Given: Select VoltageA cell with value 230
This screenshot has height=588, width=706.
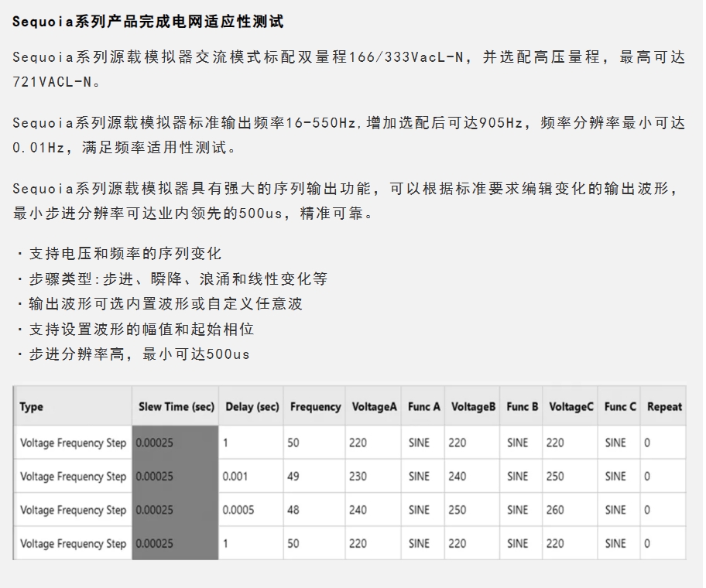Looking at the screenshot, I should pyautogui.click(x=373, y=476).
